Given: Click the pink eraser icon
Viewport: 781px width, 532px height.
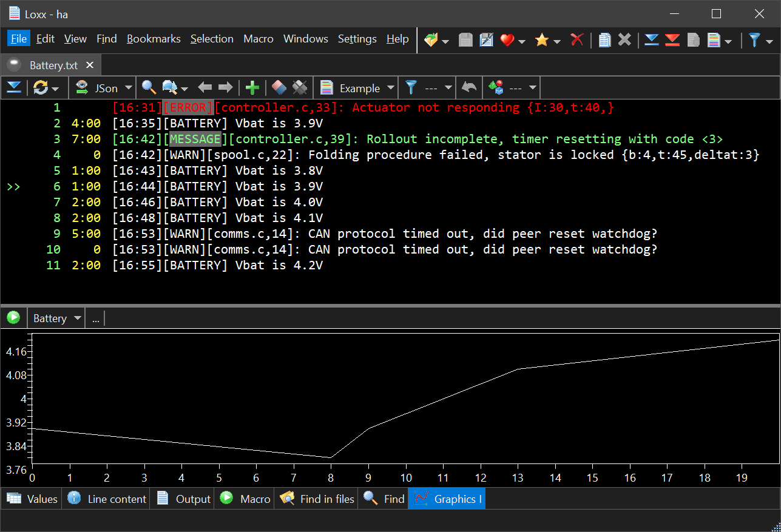Looking at the screenshot, I should [x=279, y=88].
